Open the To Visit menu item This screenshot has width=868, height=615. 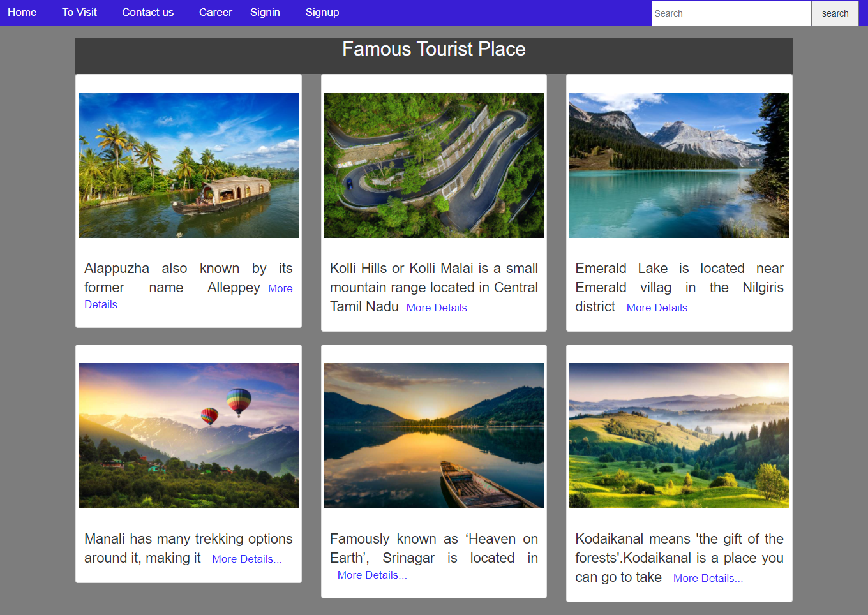point(80,13)
